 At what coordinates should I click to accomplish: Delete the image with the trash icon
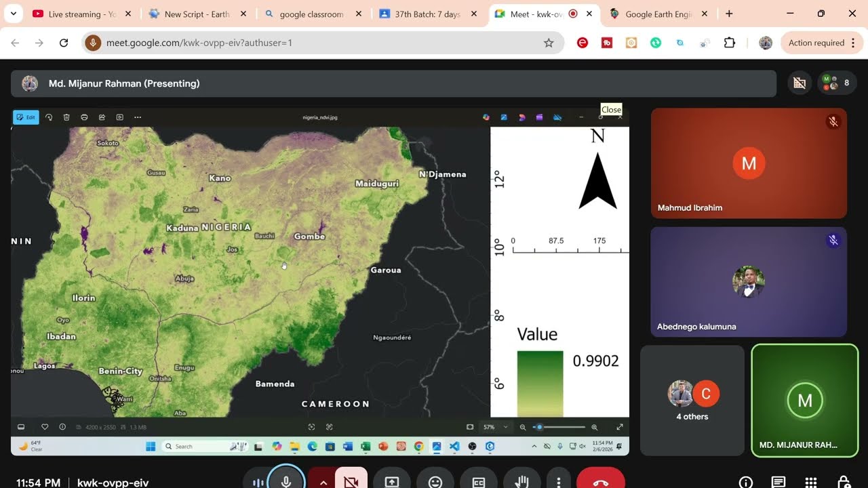pyautogui.click(x=66, y=117)
